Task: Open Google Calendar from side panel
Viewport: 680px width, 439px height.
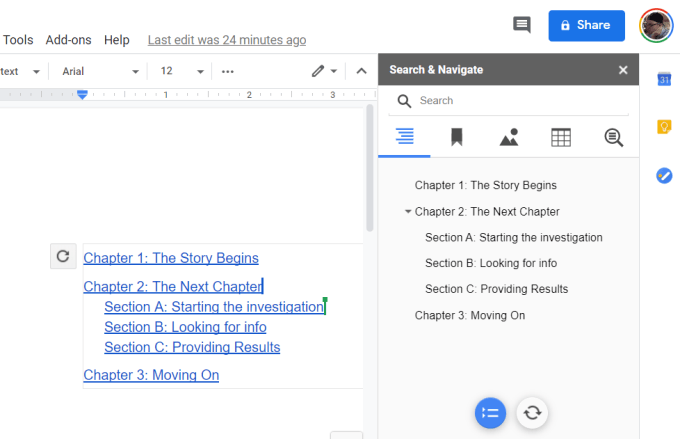Action: coord(663,80)
